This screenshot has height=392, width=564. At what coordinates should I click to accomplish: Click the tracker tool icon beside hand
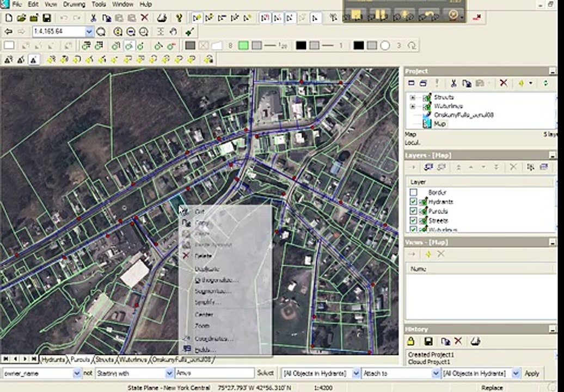tap(190, 32)
